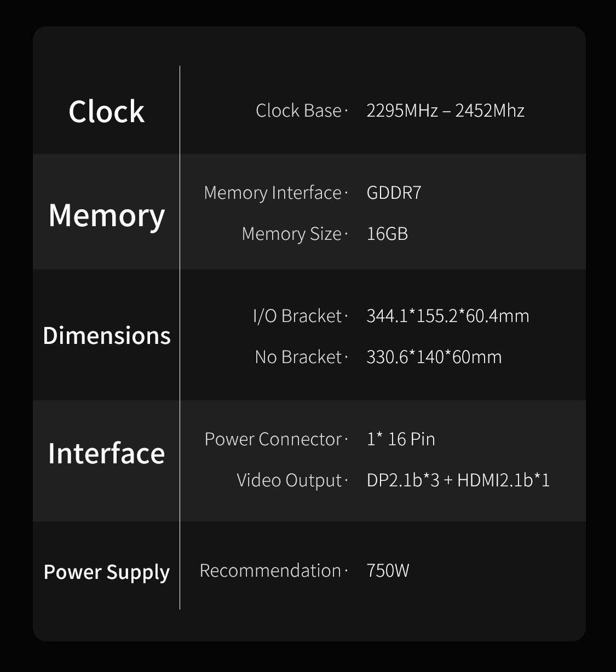616x672 pixels.
Task: Click the 330.6*140*60mm dimension value
Action: click(x=434, y=357)
